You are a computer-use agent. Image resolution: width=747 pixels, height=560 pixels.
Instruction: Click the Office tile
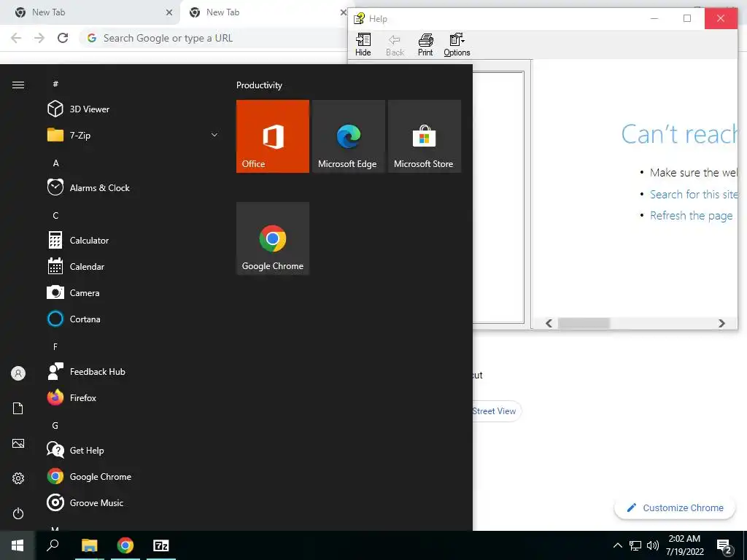(x=273, y=136)
